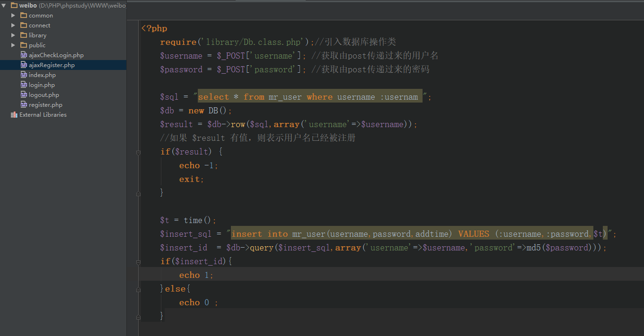
Task: Expand the common folder arrow
Action: point(13,16)
